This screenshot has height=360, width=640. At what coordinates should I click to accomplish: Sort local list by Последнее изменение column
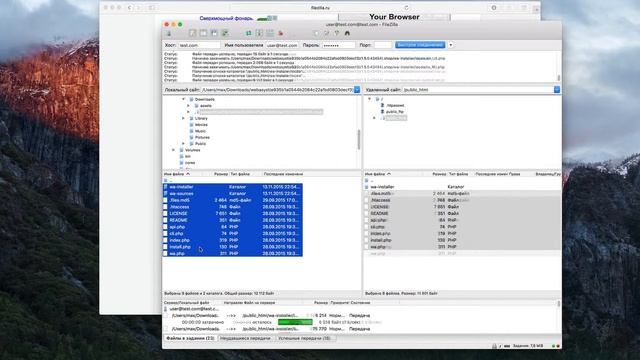click(x=283, y=174)
